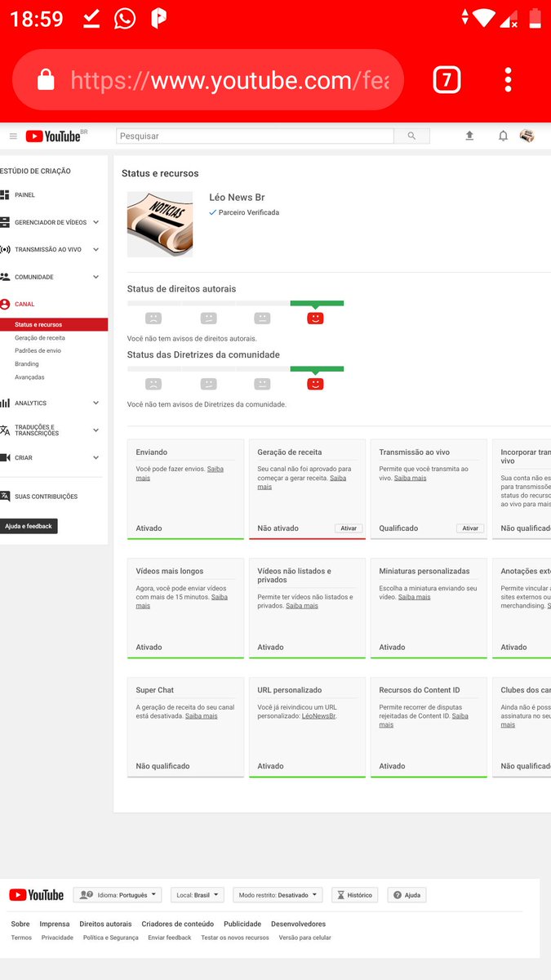Open Modo restrito: Desativado dropdown
This screenshot has height=980, width=551.
pos(278,895)
